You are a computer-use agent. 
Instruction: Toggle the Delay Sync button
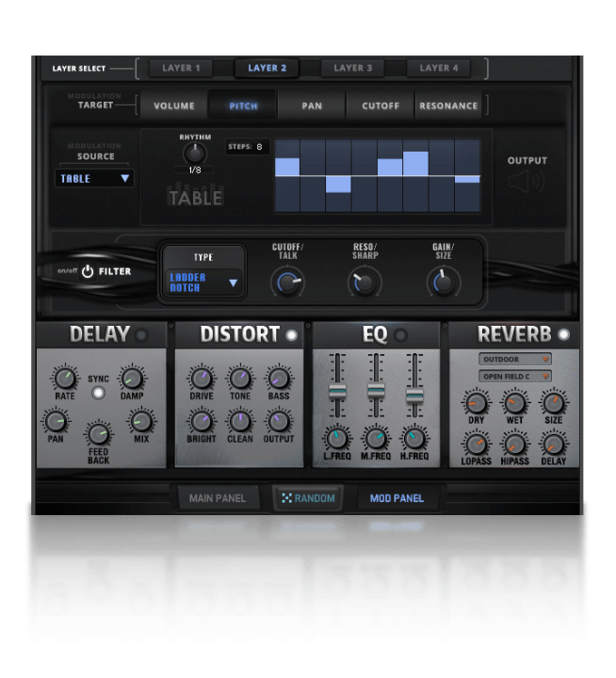pyautogui.click(x=98, y=393)
